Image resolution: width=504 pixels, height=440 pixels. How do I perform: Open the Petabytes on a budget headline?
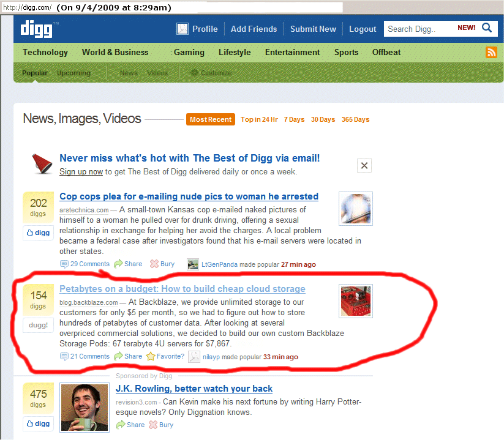point(182,289)
